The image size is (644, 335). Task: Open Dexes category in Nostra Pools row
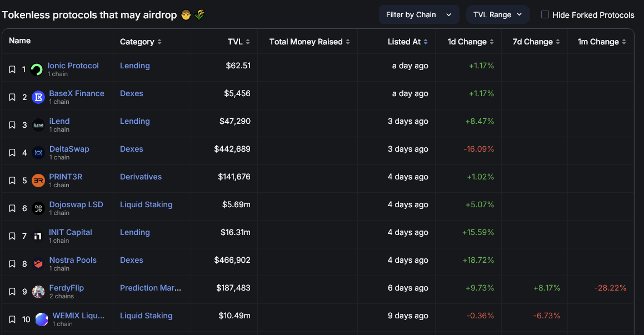coord(132,261)
